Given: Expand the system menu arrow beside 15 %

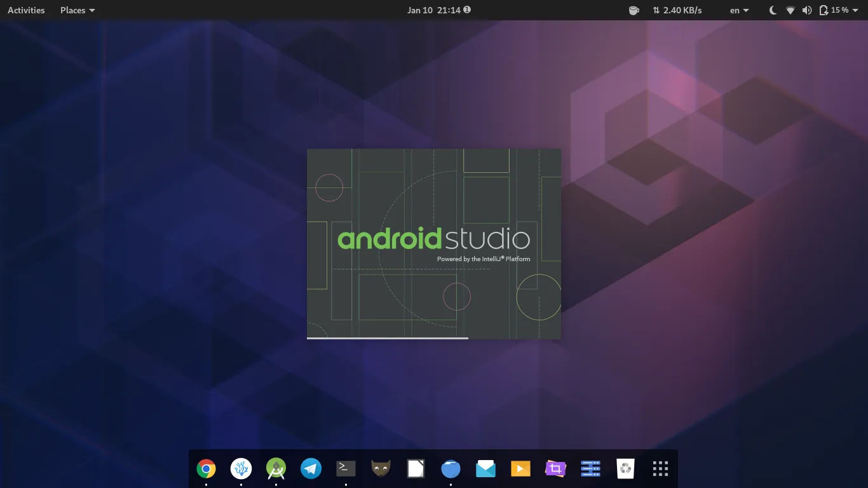Looking at the screenshot, I should coord(856,10).
